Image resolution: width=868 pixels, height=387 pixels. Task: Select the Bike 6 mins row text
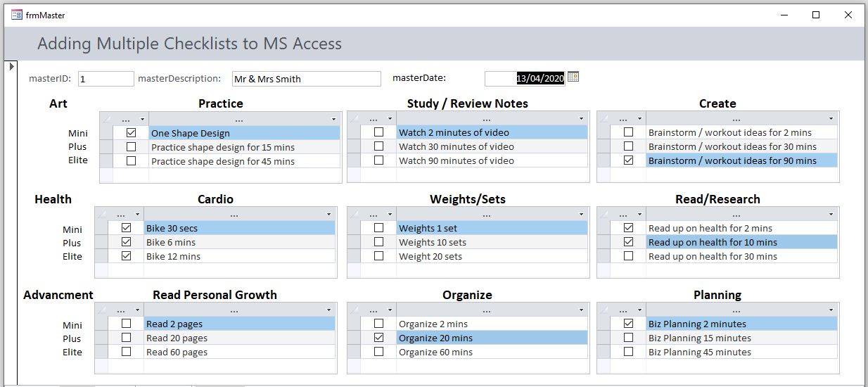point(171,242)
